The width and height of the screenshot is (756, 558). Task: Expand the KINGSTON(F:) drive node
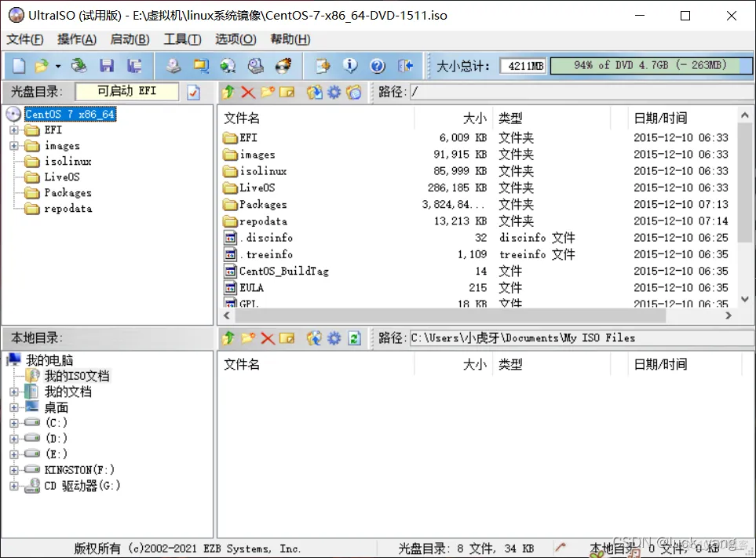pos(14,470)
